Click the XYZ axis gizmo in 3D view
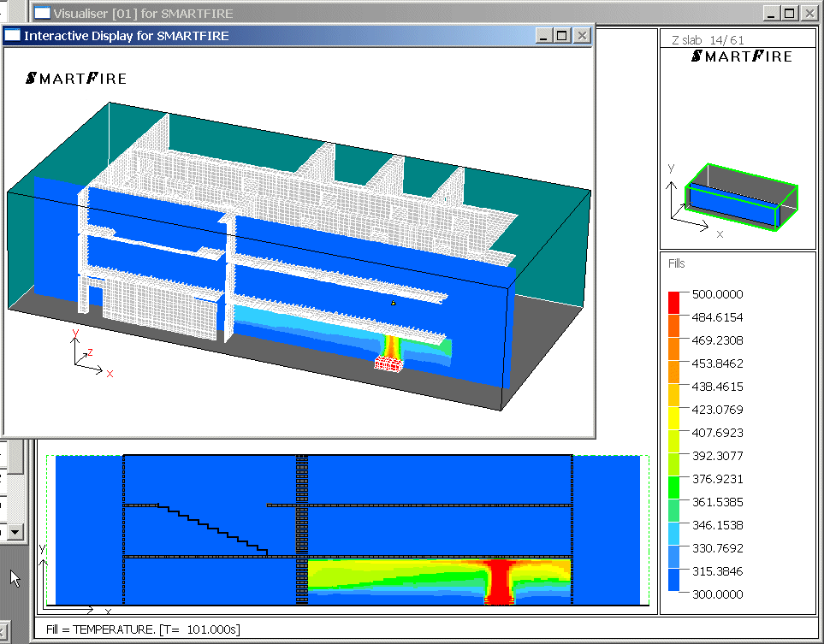This screenshot has height=644, width=824. coord(92,353)
